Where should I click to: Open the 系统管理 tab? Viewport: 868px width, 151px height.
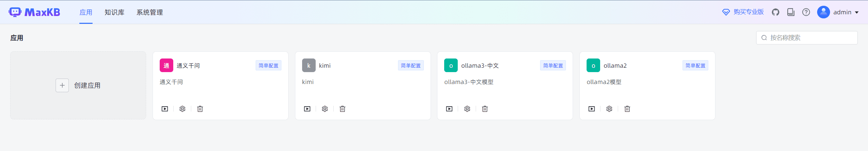[x=150, y=13]
